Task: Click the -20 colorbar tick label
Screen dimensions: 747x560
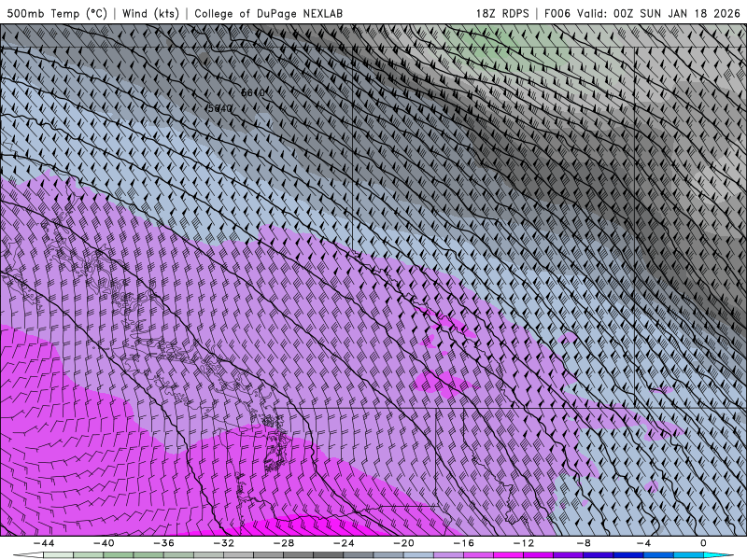Action: click(403, 543)
